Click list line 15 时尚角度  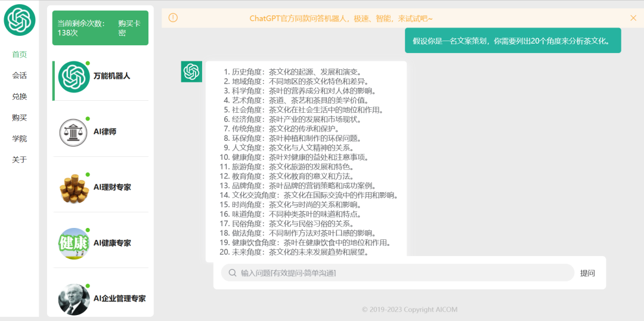tap(290, 204)
